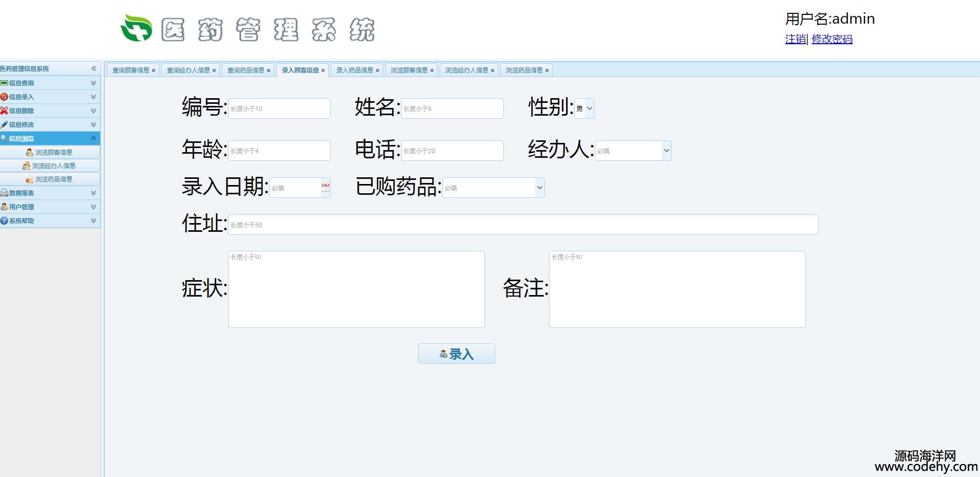
Task: Switch to the 录入药品信息 tab
Action: coord(354,70)
